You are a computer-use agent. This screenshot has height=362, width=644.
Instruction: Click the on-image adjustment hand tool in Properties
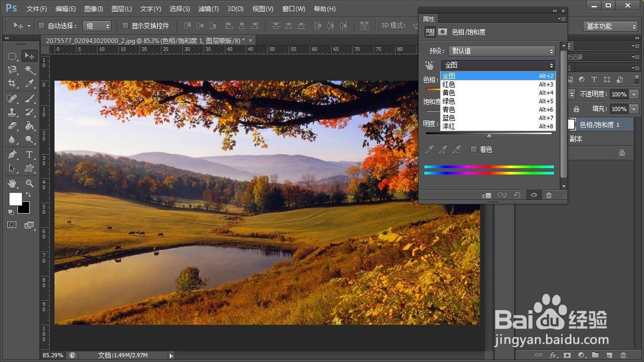tap(429, 65)
